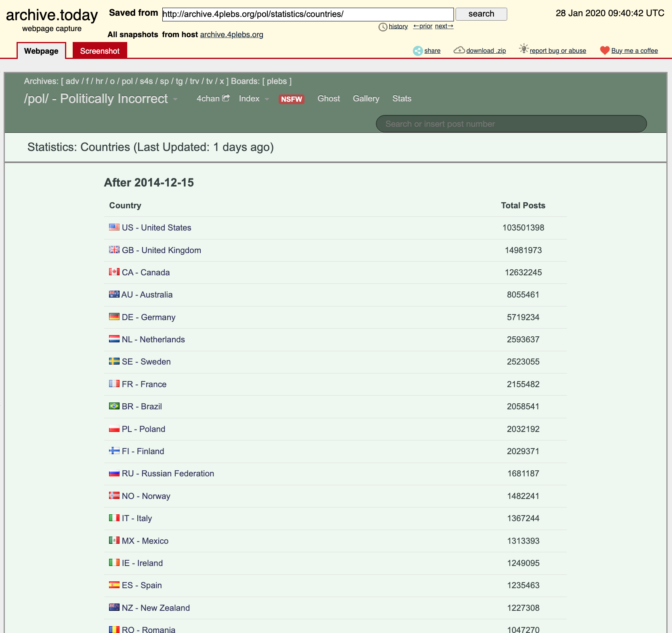Click the 103501398 post count
672x633 pixels.
point(523,228)
